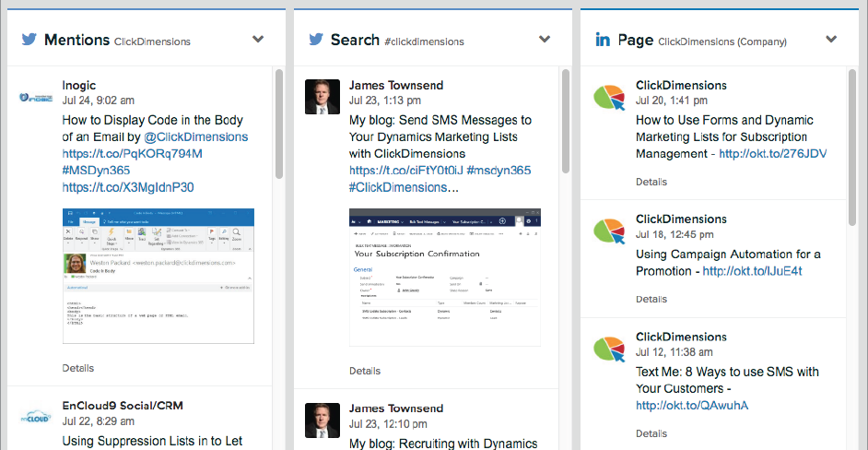The height and width of the screenshot is (450, 868).
Task: Open link https://t.co/PqKORq794M
Action: coord(133,153)
